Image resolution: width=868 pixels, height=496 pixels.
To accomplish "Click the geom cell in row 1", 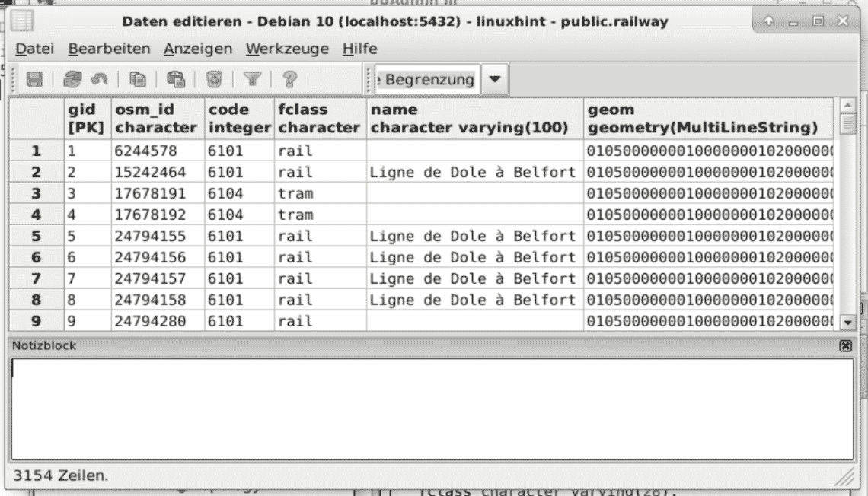I will pyautogui.click(x=709, y=151).
